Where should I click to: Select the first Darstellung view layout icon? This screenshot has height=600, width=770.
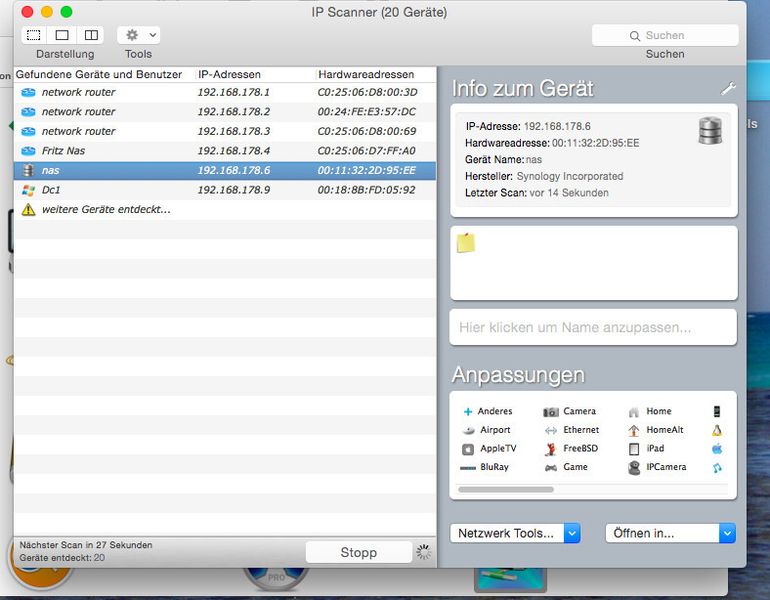(x=34, y=35)
